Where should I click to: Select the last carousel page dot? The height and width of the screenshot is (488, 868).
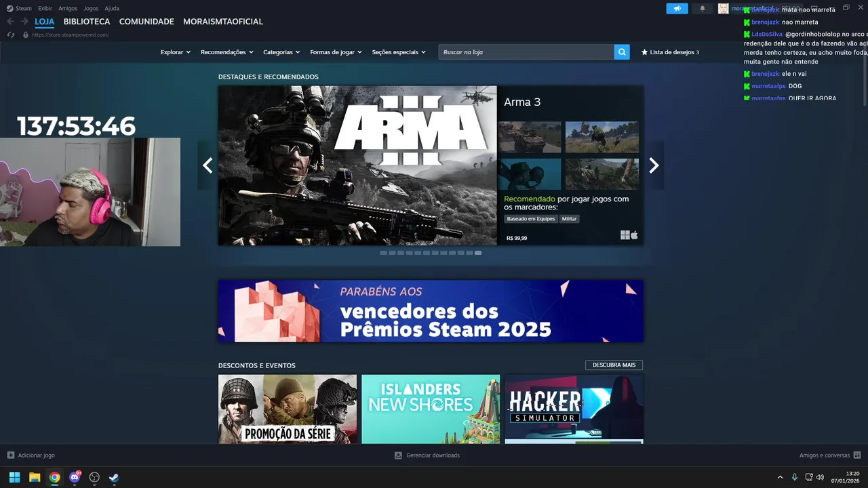(478, 253)
